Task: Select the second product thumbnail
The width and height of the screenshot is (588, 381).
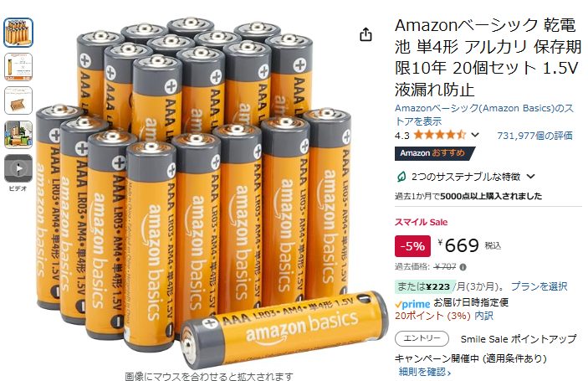Action: pyautogui.click(x=18, y=67)
